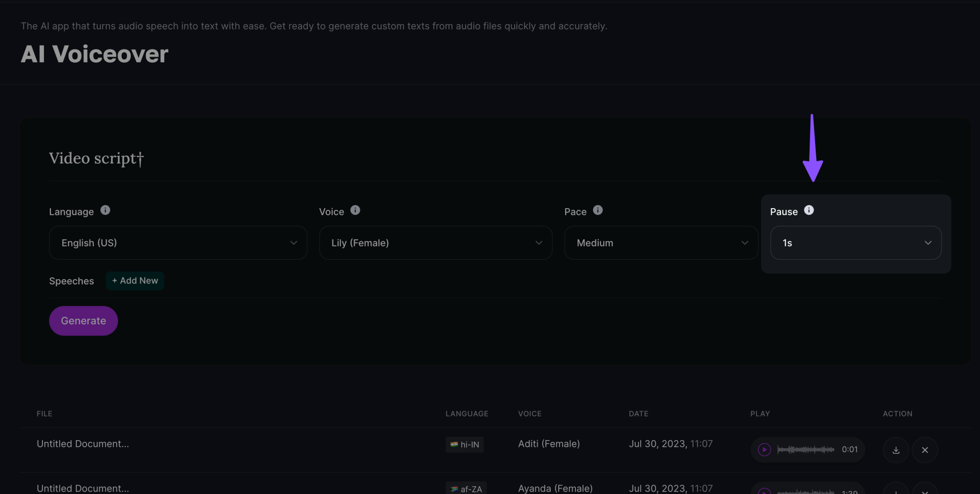The image size is (980, 494).
Task: Open the second Untitled Document file
Action: (83, 488)
